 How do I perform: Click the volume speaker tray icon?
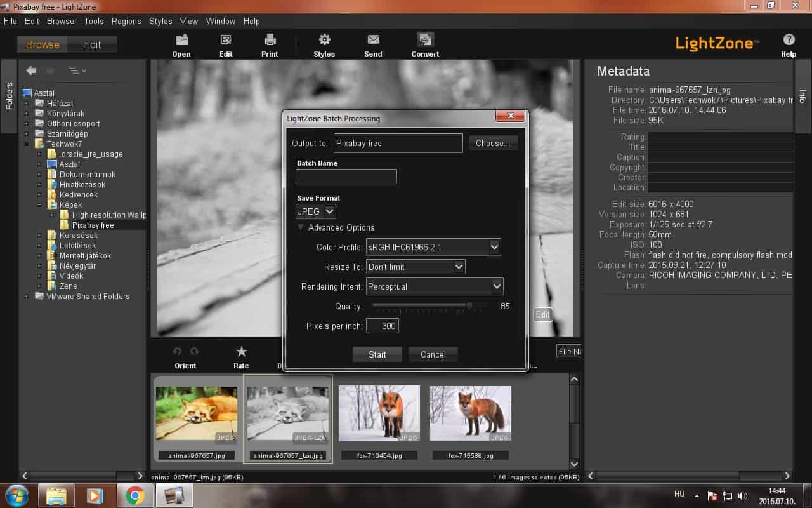(743, 495)
